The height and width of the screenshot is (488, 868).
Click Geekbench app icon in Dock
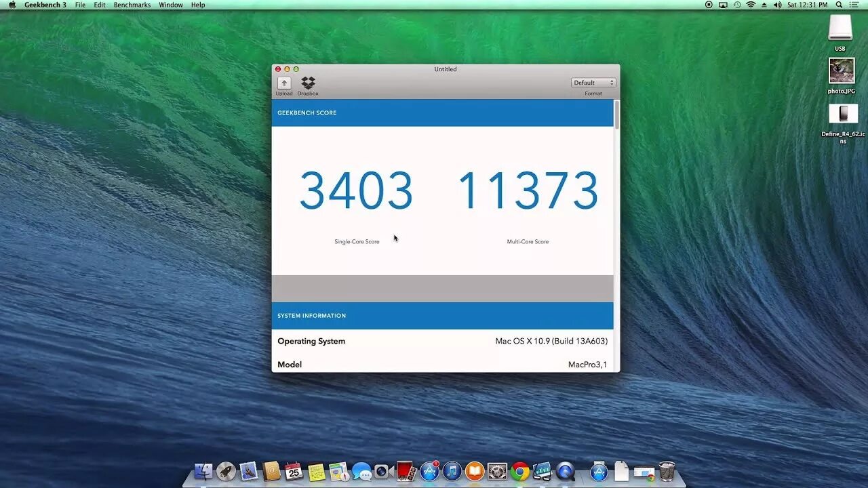542,471
